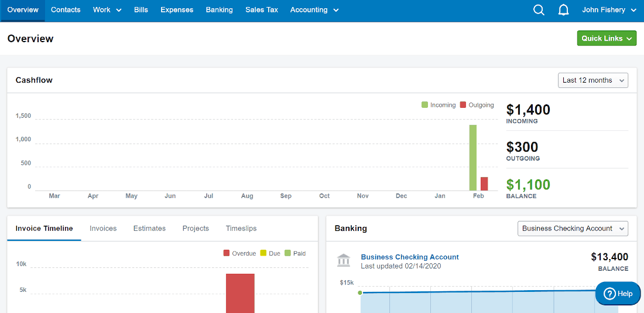Click the yellow Due legend swatch
This screenshot has width=644, height=313.
point(263,253)
